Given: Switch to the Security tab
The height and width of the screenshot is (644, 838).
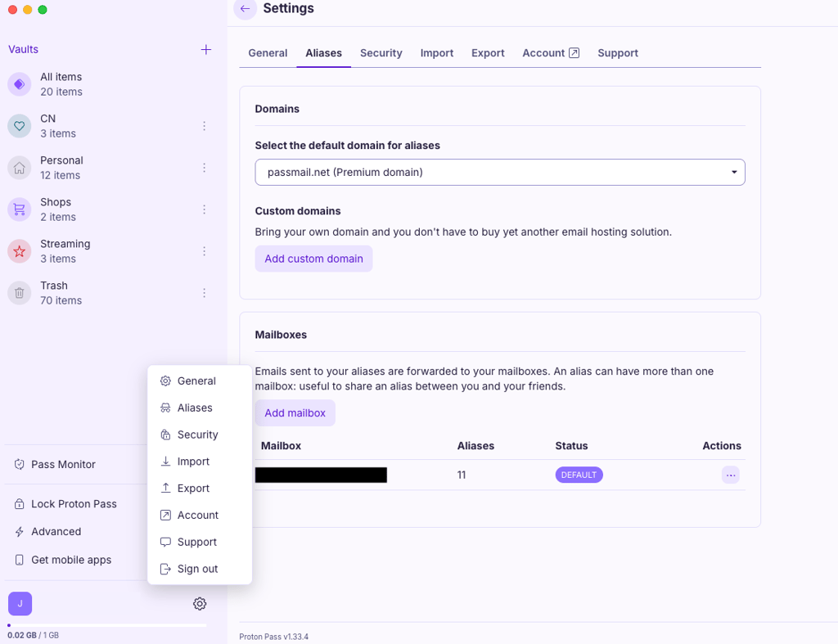Looking at the screenshot, I should coord(381,53).
